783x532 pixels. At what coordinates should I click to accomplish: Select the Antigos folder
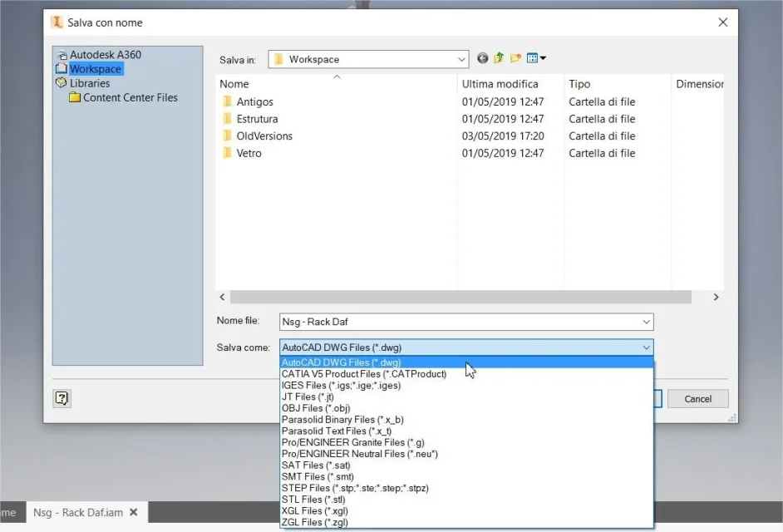tap(254, 102)
